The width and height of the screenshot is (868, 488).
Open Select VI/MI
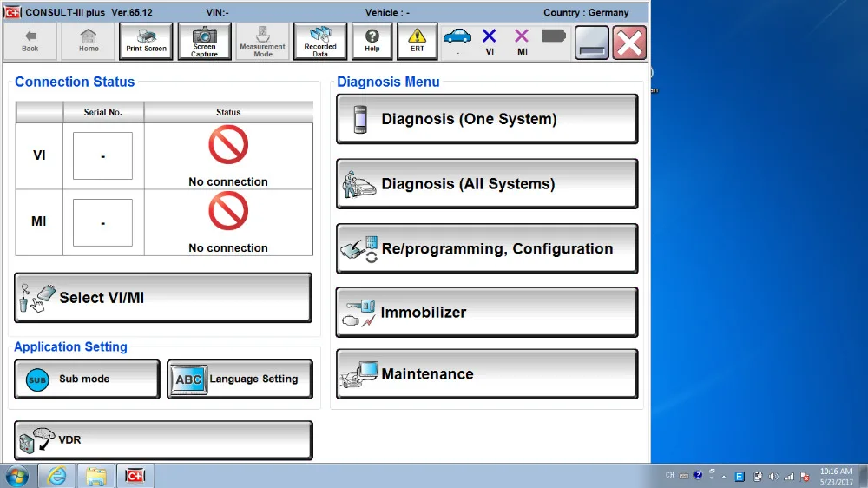pos(163,298)
